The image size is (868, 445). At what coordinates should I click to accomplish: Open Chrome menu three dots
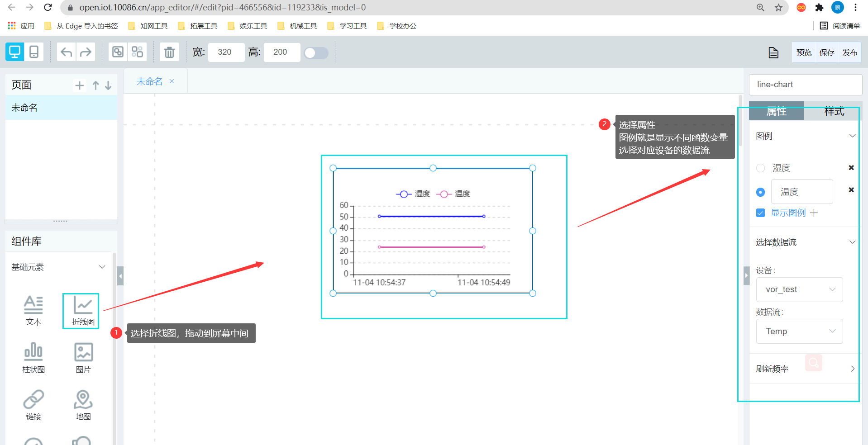855,7
